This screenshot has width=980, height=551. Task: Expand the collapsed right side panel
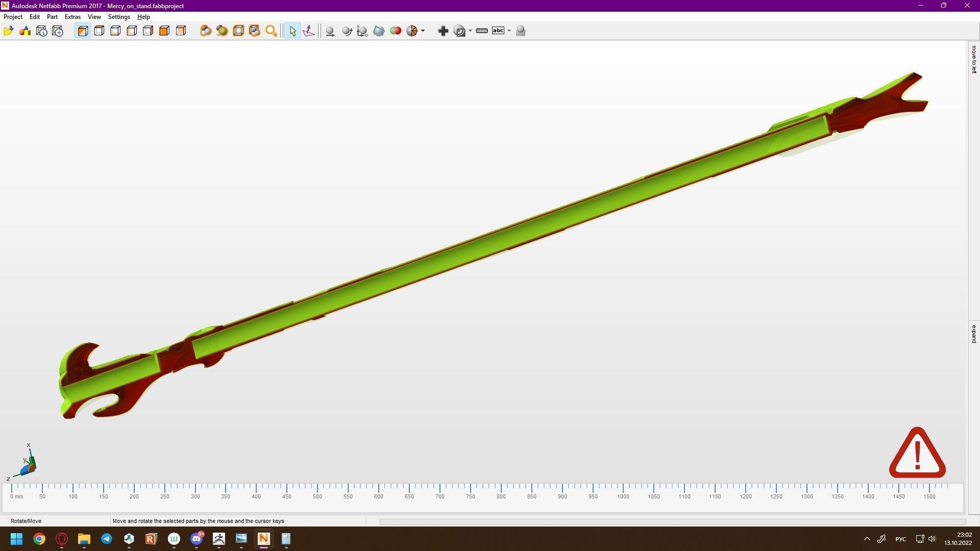coord(973,334)
